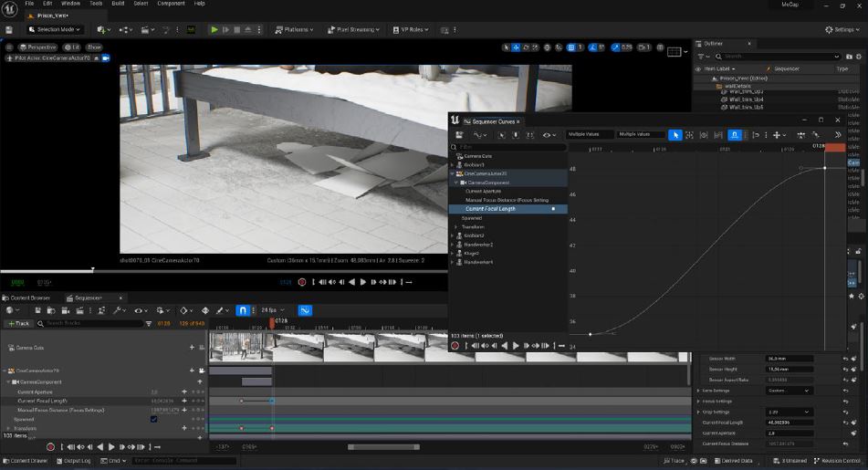
Task: Open the Platforms dropdown
Action: (x=295, y=30)
